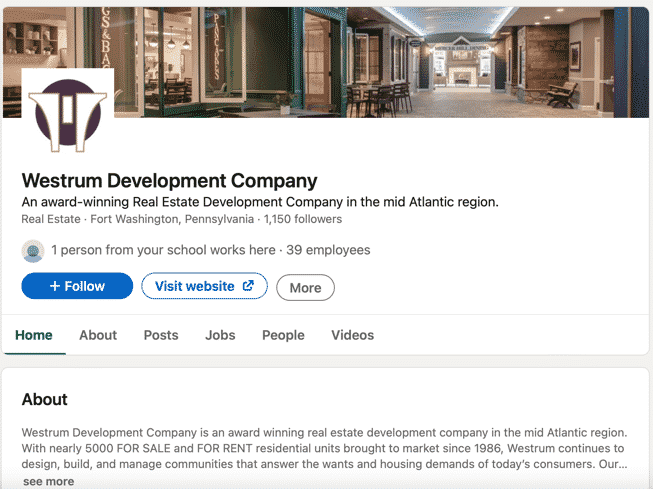Screen dimensions: 653x489
Task: Open the Jobs tab
Action: (220, 335)
